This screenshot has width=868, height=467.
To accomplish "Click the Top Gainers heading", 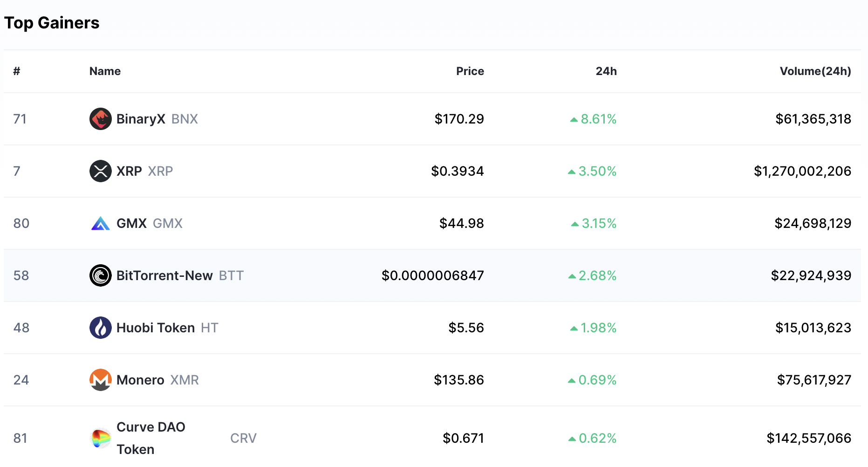I will (x=52, y=23).
